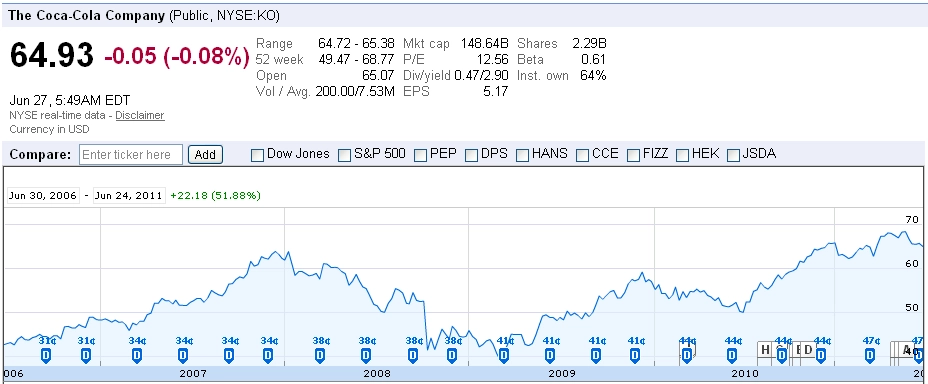This screenshot has height=384, width=928.
Task: Open the first 38¢ dividend marker
Action: pyautogui.click(x=320, y=356)
